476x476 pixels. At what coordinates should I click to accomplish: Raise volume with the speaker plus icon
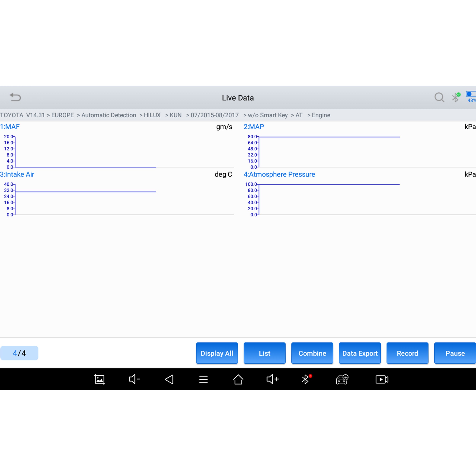pyautogui.click(x=272, y=379)
